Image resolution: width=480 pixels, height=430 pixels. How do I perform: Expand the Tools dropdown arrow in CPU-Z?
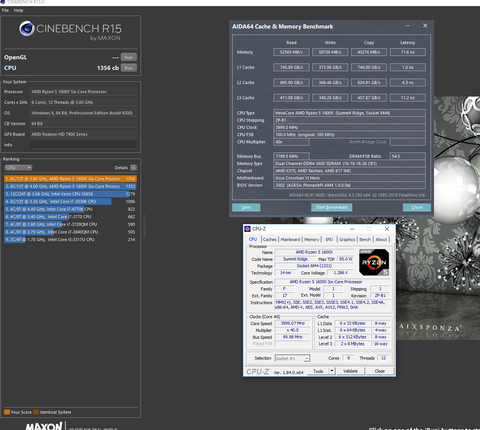[332, 371]
